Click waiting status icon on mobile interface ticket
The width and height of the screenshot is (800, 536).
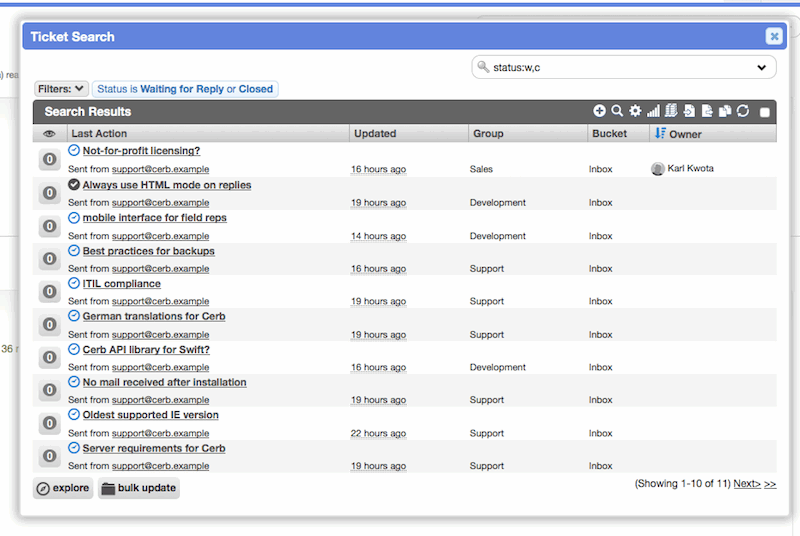[x=74, y=218]
